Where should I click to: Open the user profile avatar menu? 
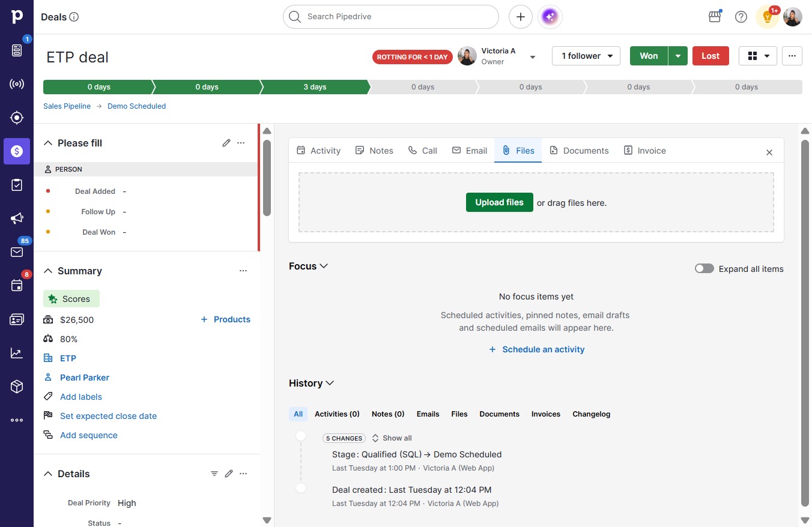[x=793, y=17]
